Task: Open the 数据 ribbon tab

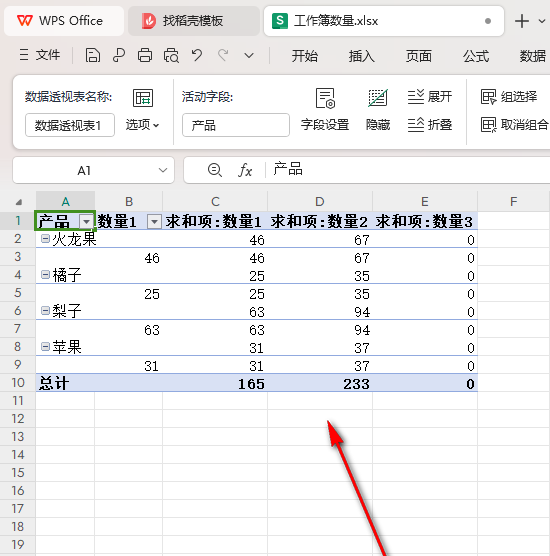Action: pos(533,56)
